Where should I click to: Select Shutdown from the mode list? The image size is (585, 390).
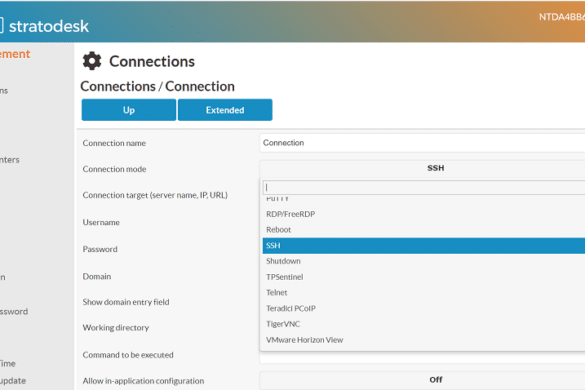click(423, 261)
